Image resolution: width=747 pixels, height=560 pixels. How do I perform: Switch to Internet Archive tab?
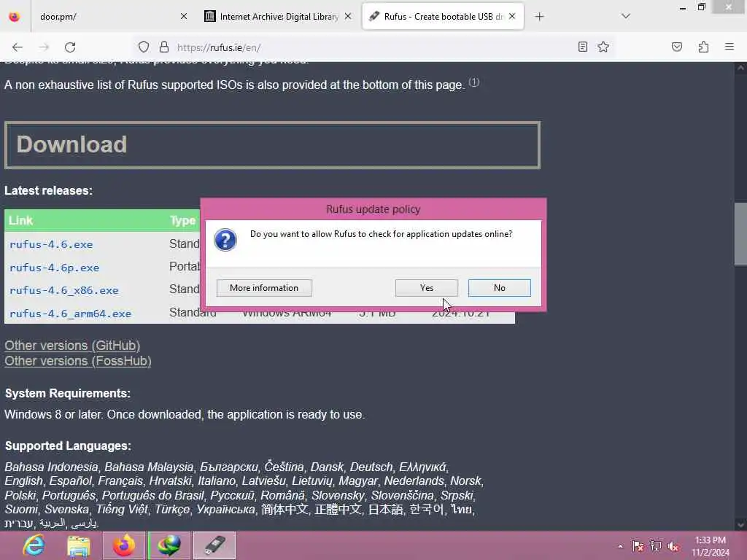click(x=279, y=17)
